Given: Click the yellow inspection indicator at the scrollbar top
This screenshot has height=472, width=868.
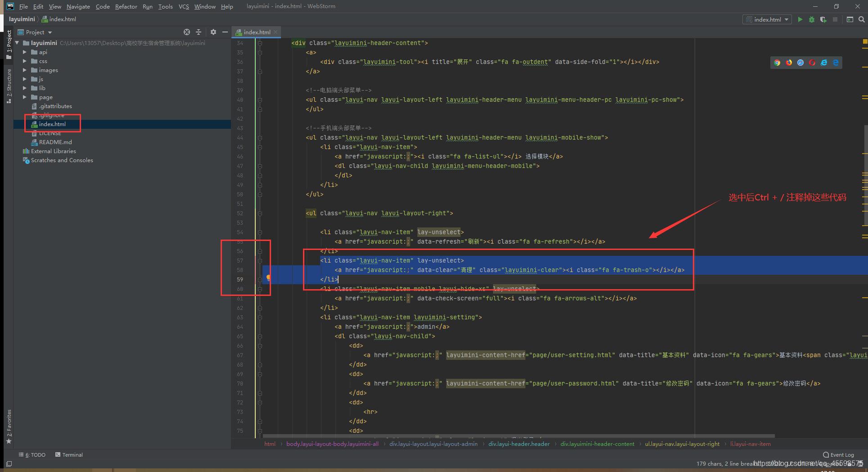Looking at the screenshot, I should click(865, 42).
